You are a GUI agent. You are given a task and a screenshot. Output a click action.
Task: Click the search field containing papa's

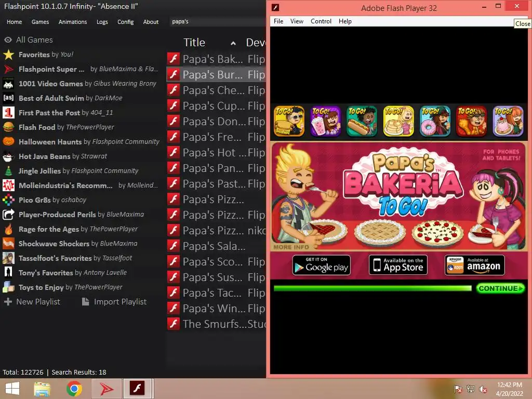coord(217,21)
